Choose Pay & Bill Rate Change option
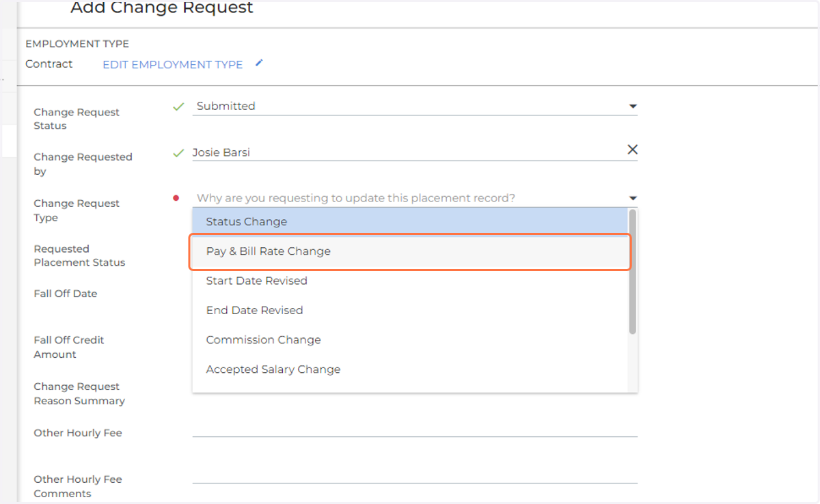Screen dimensions: 820x504 pyautogui.click(x=409, y=251)
